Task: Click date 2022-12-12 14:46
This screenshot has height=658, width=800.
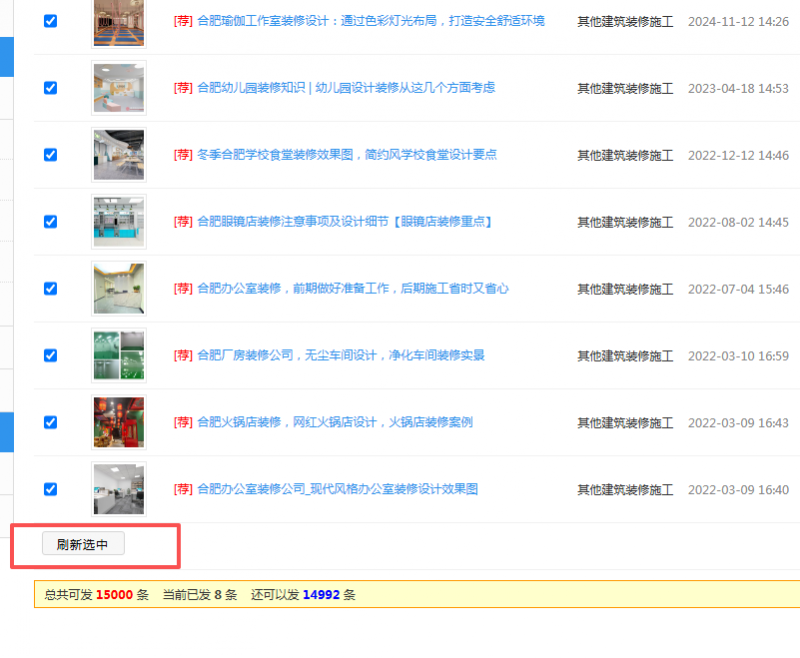Action: click(738, 155)
